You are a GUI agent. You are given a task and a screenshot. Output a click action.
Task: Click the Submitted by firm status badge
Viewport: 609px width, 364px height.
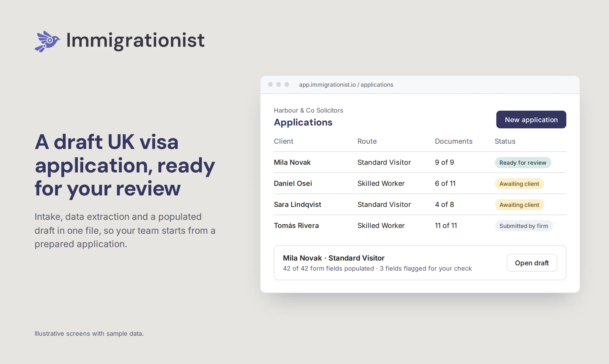coord(524,226)
